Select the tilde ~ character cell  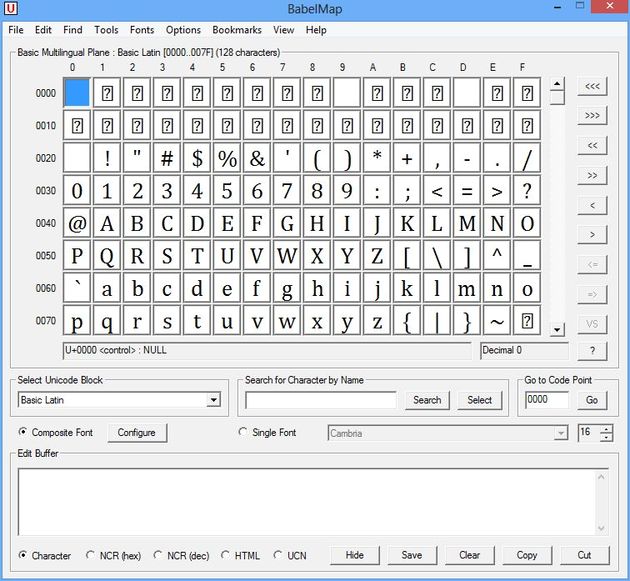[x=497, y=321]
